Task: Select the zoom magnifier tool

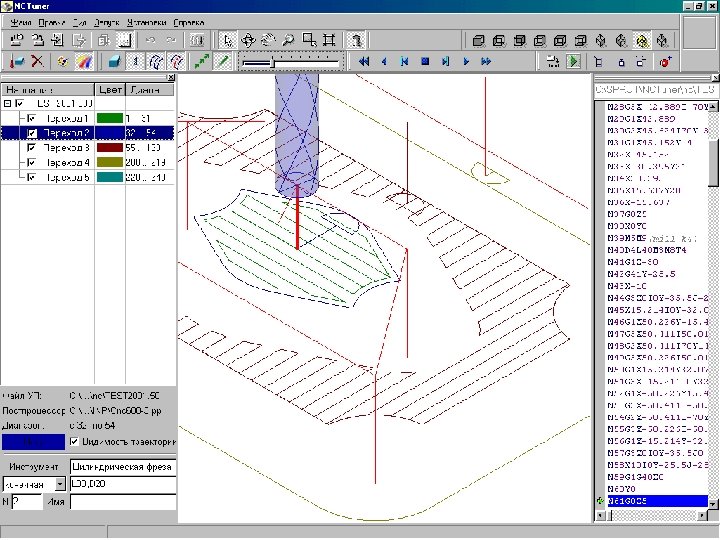Action: 288,41
